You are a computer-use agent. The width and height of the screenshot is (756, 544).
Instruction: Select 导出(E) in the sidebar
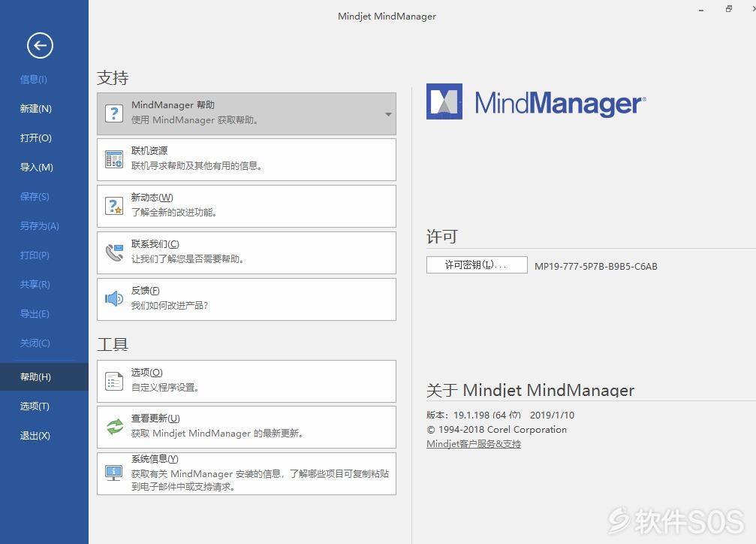coord(35,314)
